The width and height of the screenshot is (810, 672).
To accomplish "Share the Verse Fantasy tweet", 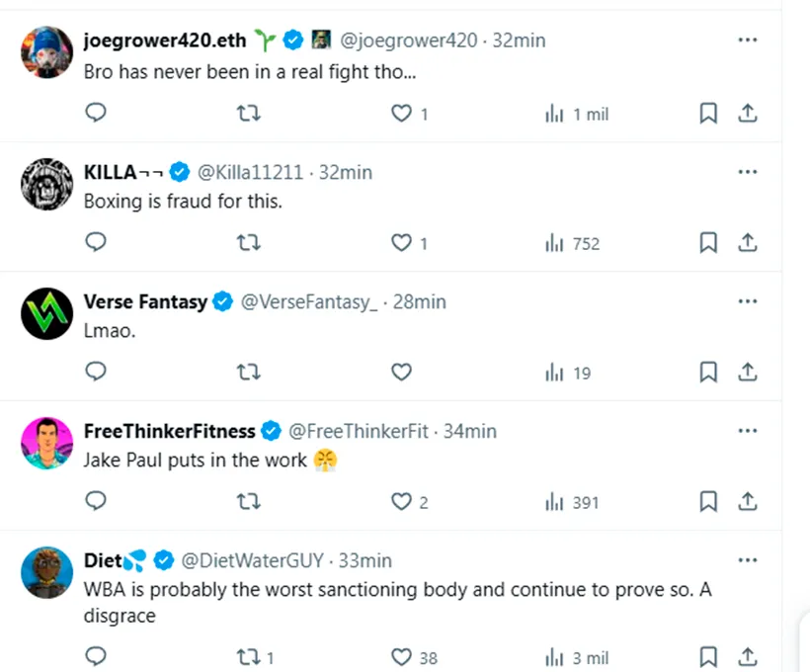I will [x=748, y=373].
